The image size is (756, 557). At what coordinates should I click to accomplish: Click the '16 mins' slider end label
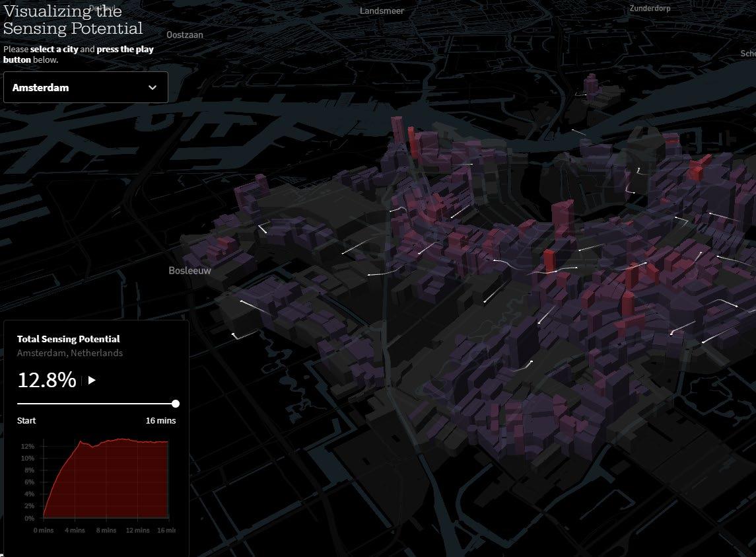tap(160, 420)
